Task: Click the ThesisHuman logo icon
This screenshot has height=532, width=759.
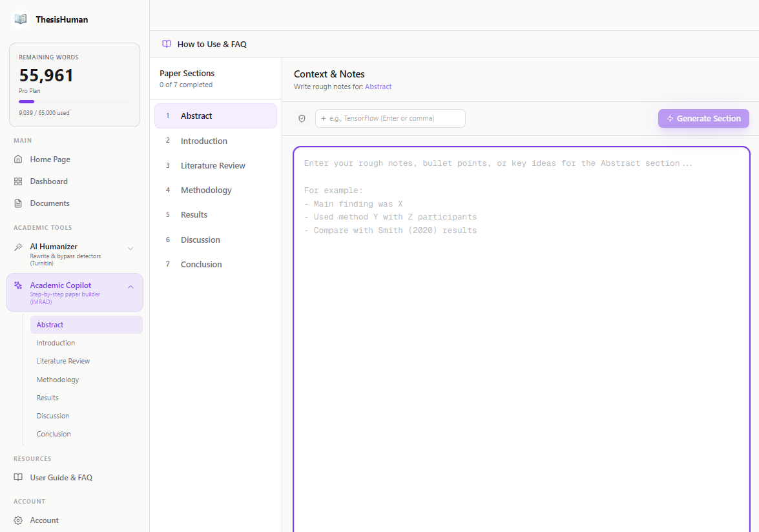Action: click(x=20, y=19)
